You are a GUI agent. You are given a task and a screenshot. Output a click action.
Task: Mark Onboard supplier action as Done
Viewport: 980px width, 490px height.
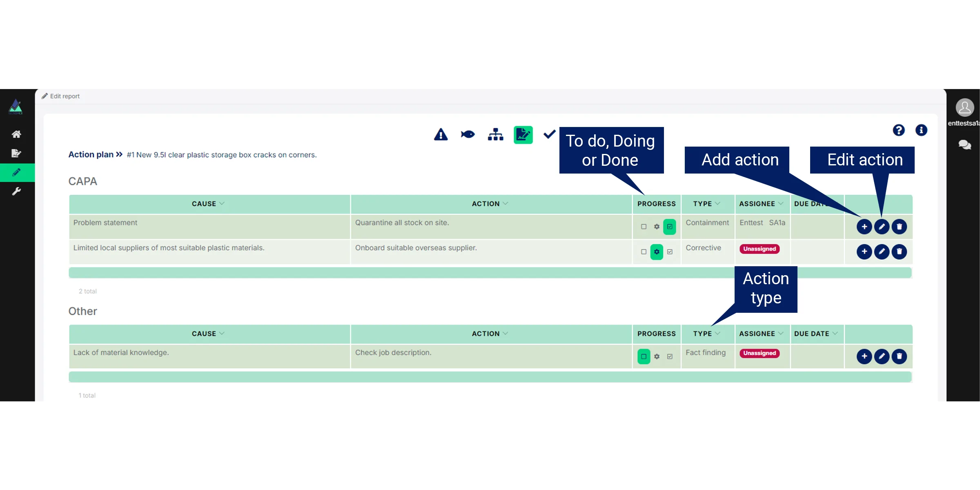coord(670,252)
